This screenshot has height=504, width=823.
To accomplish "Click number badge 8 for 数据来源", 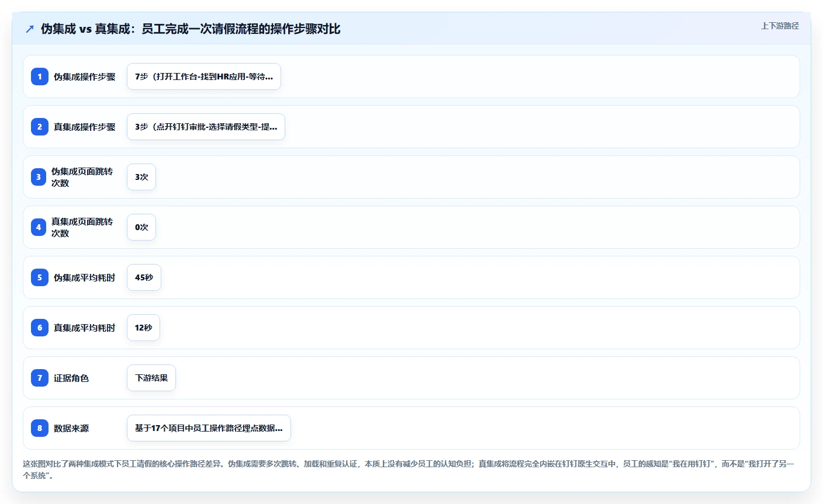I will click(x=40, y=428).
